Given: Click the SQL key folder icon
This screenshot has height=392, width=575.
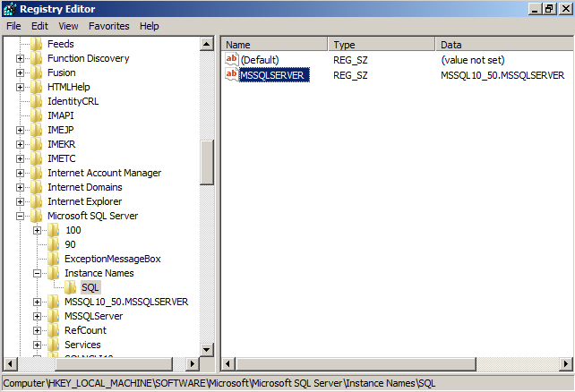Looking at the screenshot, I should 71,287.
